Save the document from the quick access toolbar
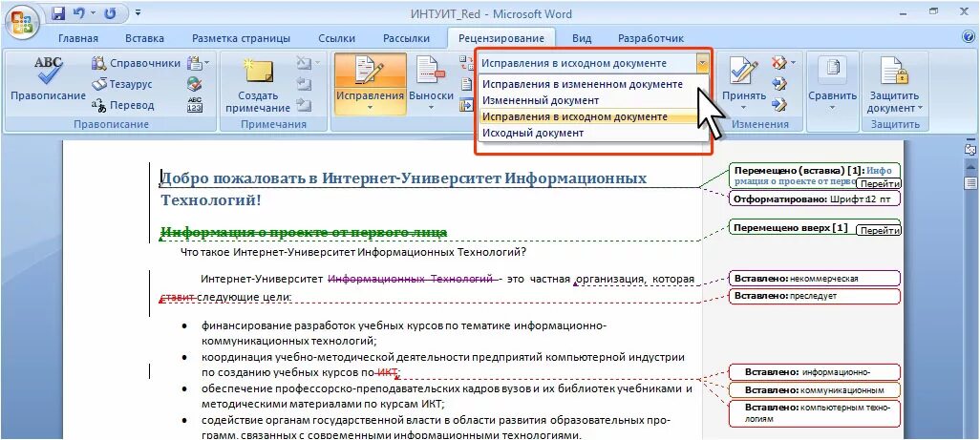 point(59,12)
